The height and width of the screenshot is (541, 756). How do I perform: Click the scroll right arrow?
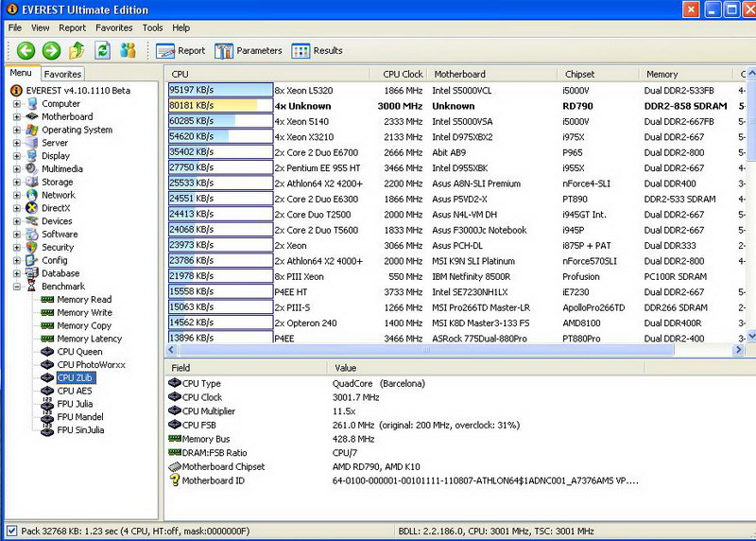pyautogui.click(x=738, y=350)
